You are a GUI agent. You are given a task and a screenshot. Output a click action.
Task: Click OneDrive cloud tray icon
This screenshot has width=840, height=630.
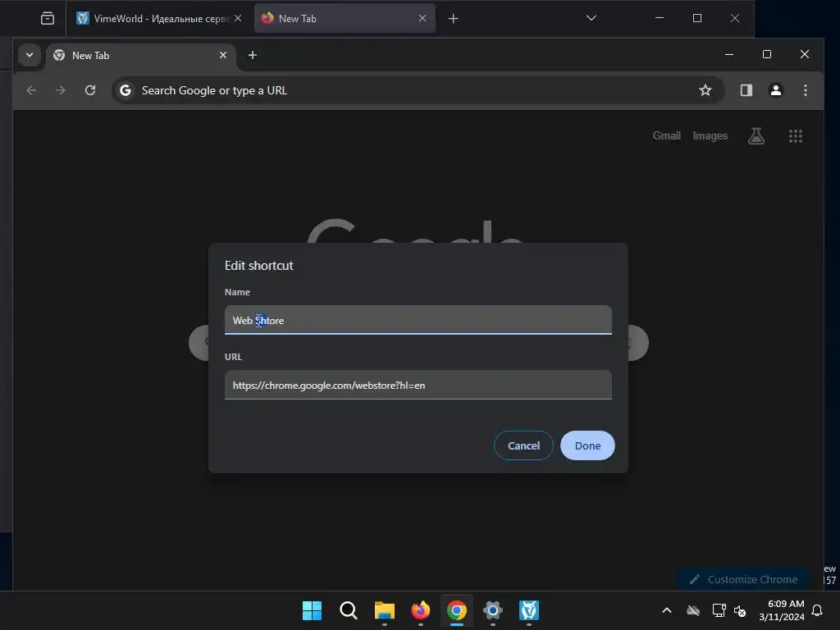693,610
